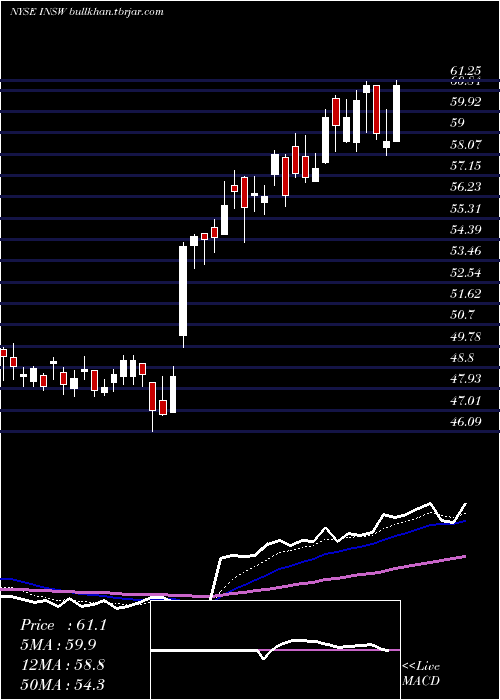
Task: Click the 47.01 price axis label
Action: (466, 400)
